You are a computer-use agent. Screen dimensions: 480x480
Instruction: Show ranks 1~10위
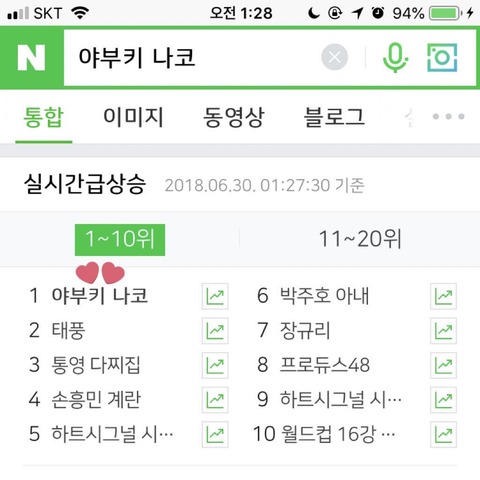(x=120, y=240)
